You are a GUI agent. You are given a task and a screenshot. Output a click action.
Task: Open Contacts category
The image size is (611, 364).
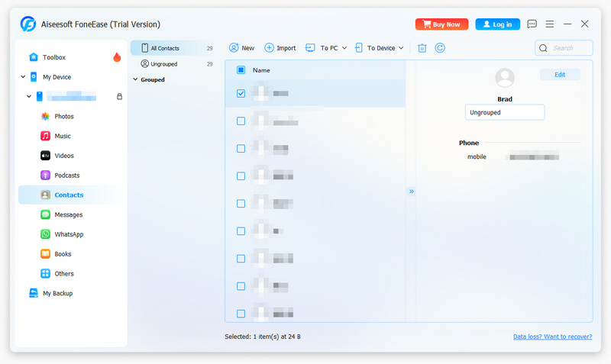click(x=70, y=195)
